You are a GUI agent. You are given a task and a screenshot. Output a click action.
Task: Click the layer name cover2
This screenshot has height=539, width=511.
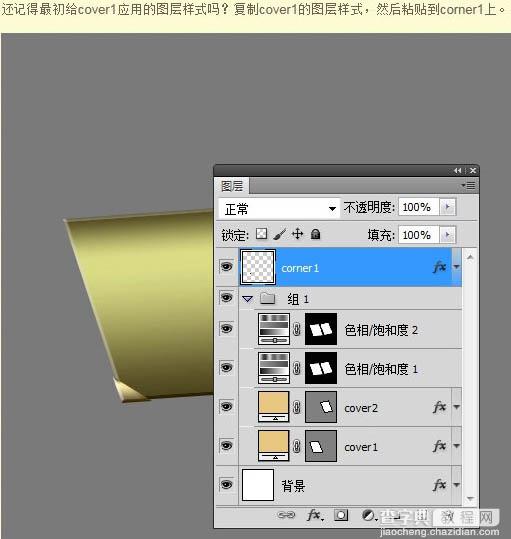(361, 408)
